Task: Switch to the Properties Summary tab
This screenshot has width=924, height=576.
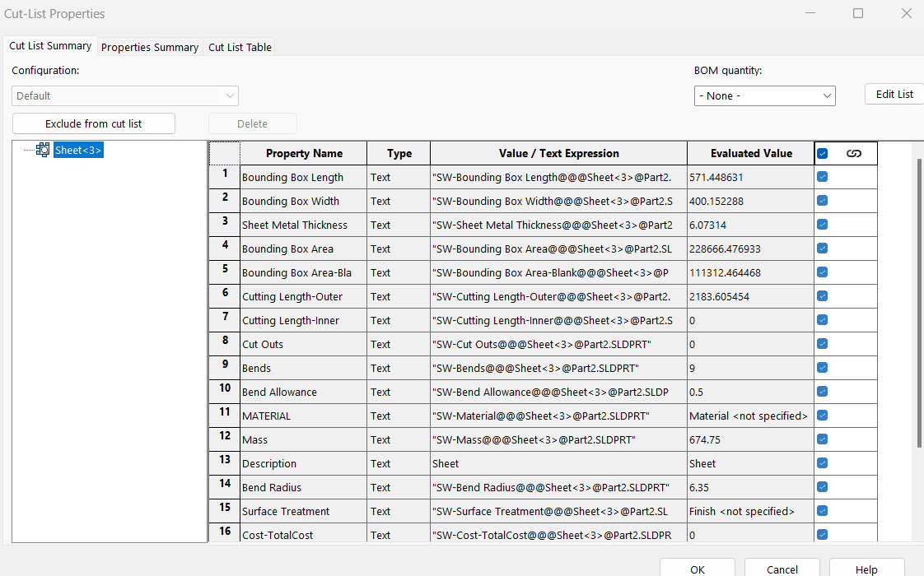Action: tap(150, 47)
